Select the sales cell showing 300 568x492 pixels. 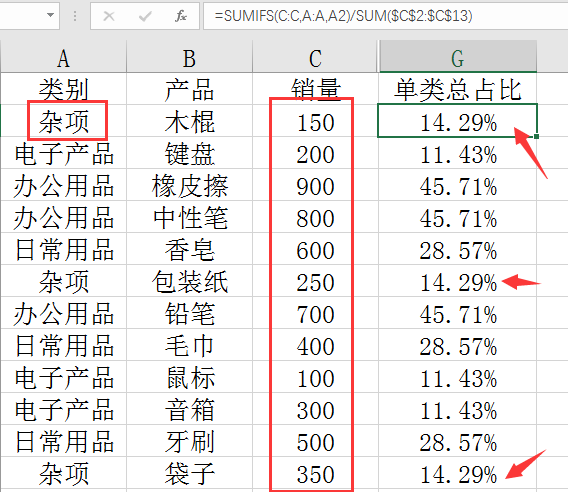[315, 409]
